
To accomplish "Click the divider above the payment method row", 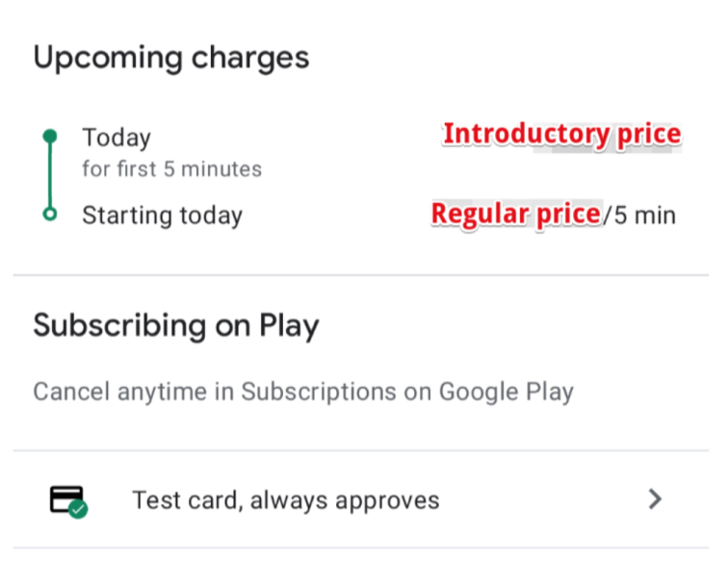I will 361,450.
